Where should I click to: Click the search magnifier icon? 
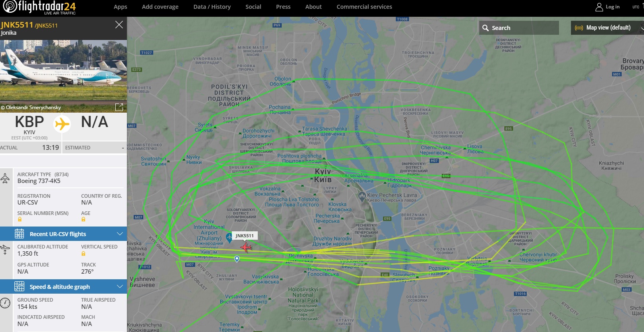pos(486,28)
